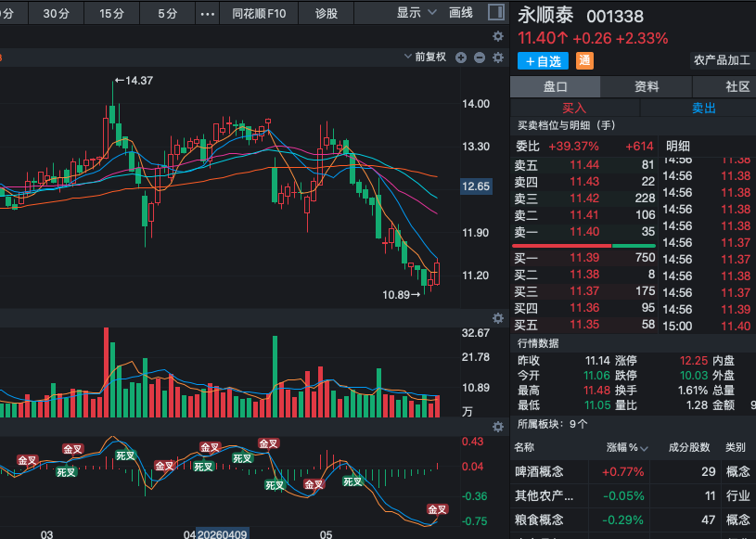Click the 15:00 11.40 trade detail row
Viewport: 756px width, 539px height.
tap(707, 327)
